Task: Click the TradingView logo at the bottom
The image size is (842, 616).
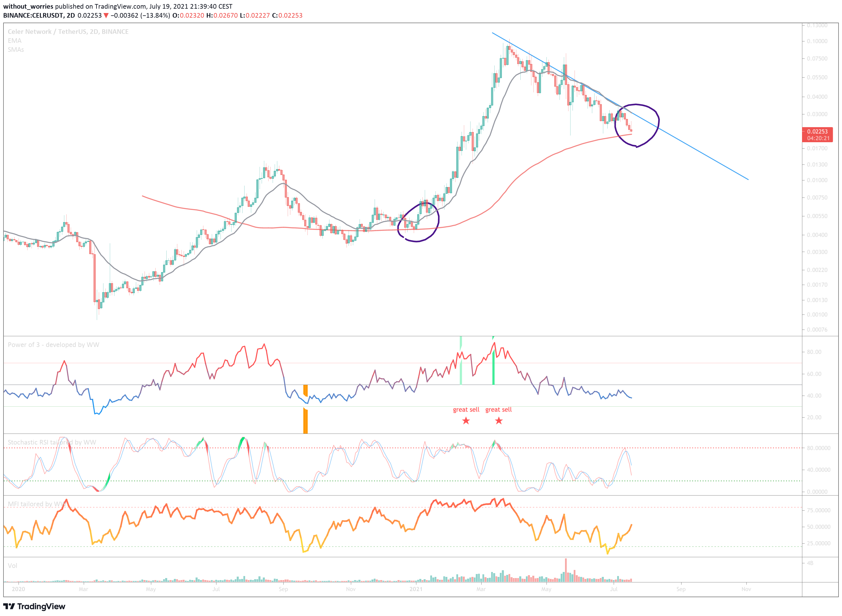Action: pyautogui.click(x=34, y=606)
